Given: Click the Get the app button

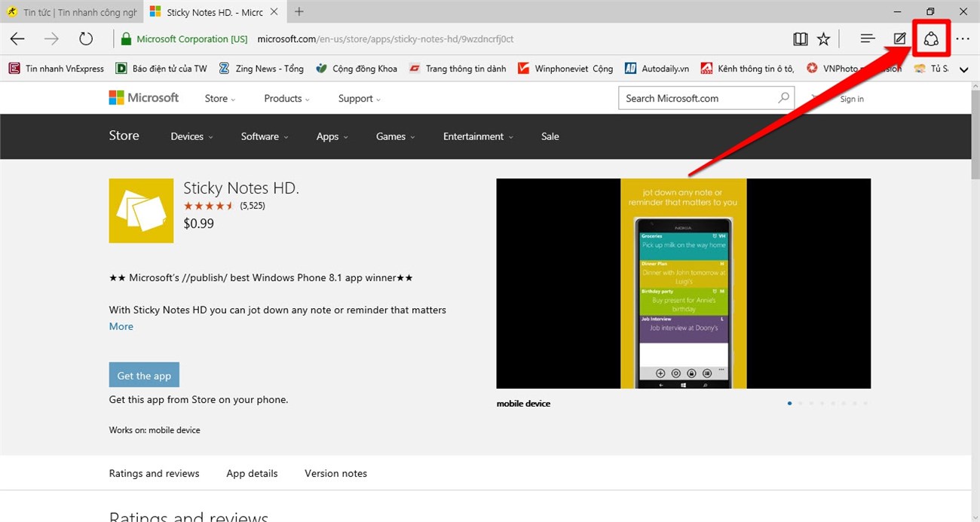Looking at the screenshot, I should [x=144, y=375].
